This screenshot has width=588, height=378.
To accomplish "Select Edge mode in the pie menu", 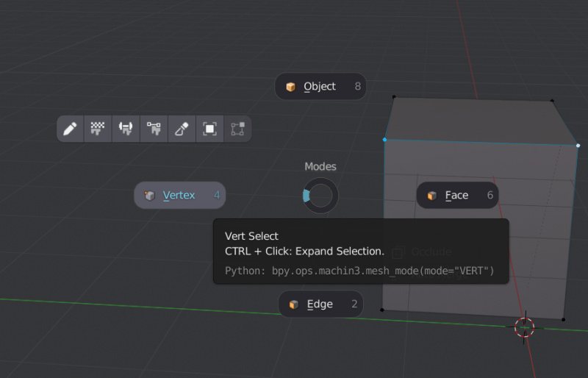I will 320,304.
